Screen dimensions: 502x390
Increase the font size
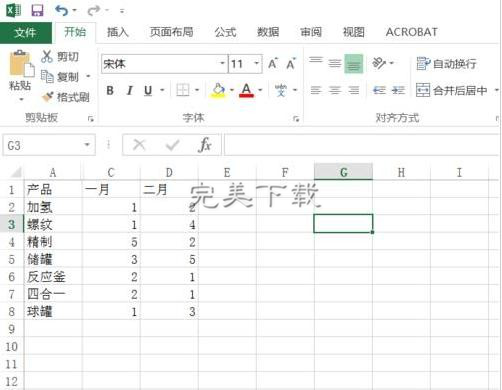(273, 64)
